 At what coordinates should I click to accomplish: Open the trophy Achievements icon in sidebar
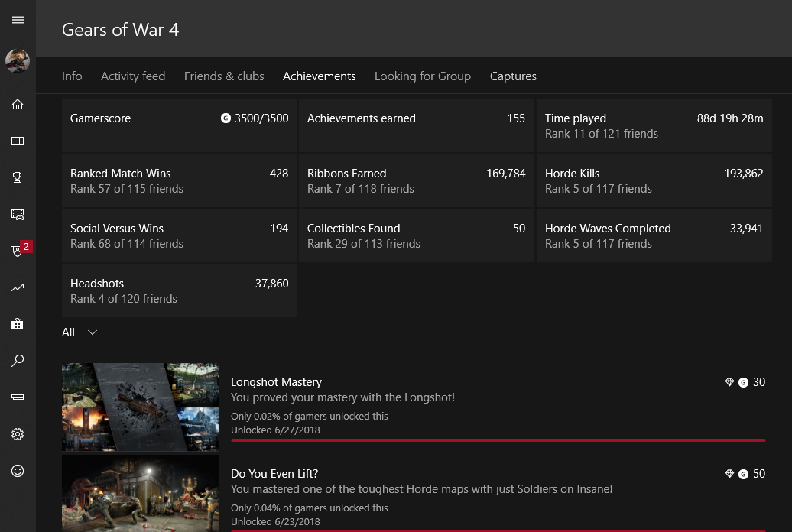(18, 177)
